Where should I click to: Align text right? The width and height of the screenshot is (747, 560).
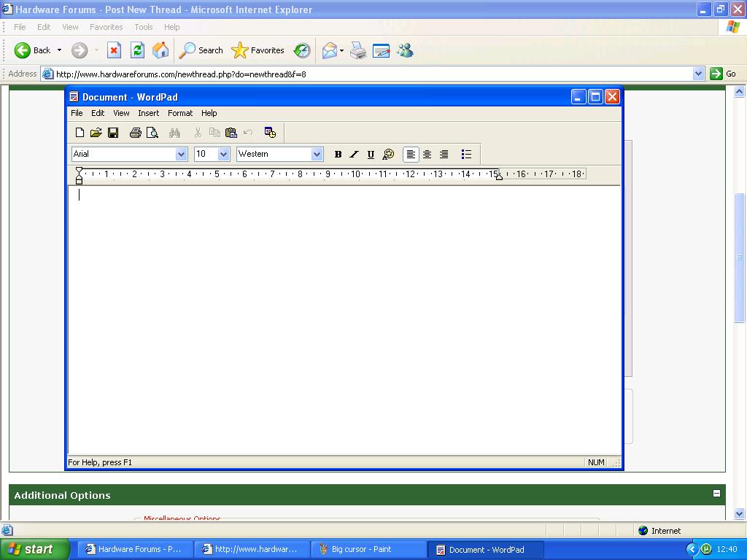click(x=444, y=155)
